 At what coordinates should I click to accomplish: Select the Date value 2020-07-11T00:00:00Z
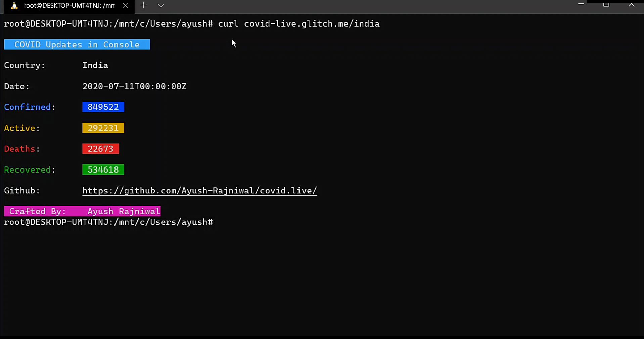[x=134, y=86]
